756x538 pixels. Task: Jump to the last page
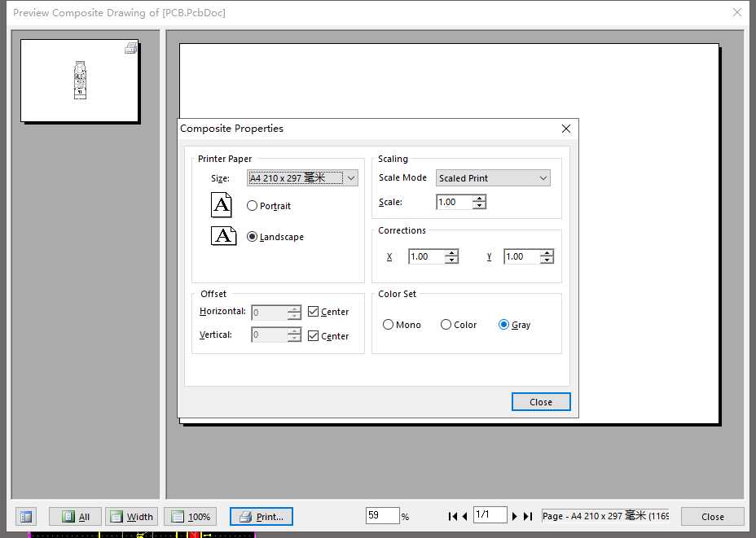[528, 516]
